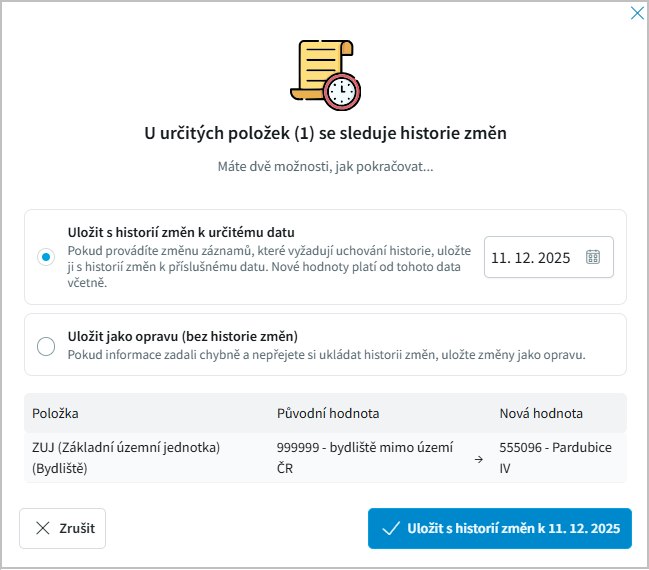The image size is (649, 570).
Task: Close the dialog with the top-right X
Action: click(636, 13)
